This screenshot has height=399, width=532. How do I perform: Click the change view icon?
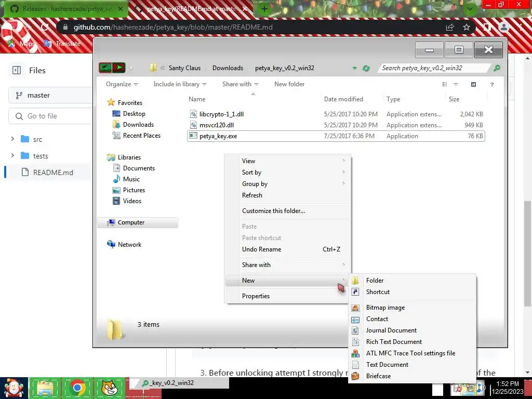point(445,84)
